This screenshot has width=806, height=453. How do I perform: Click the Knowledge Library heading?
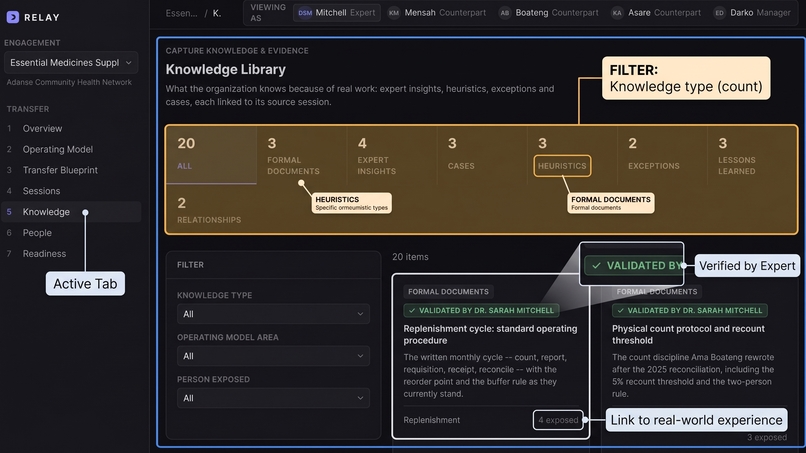[226, 69]
